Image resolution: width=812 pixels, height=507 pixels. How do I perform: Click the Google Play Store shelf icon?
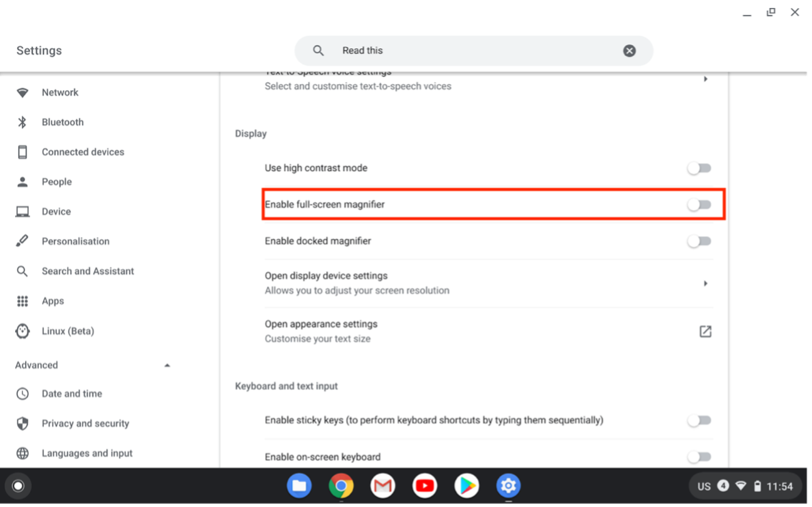point(467,486)
